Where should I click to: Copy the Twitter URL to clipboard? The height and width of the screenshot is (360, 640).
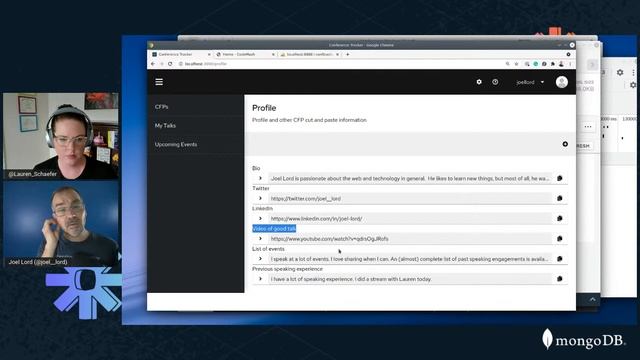[560, 198]
